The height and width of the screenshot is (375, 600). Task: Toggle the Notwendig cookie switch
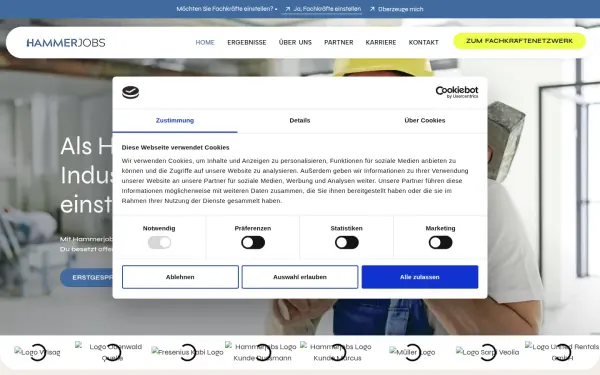point(159,243)
